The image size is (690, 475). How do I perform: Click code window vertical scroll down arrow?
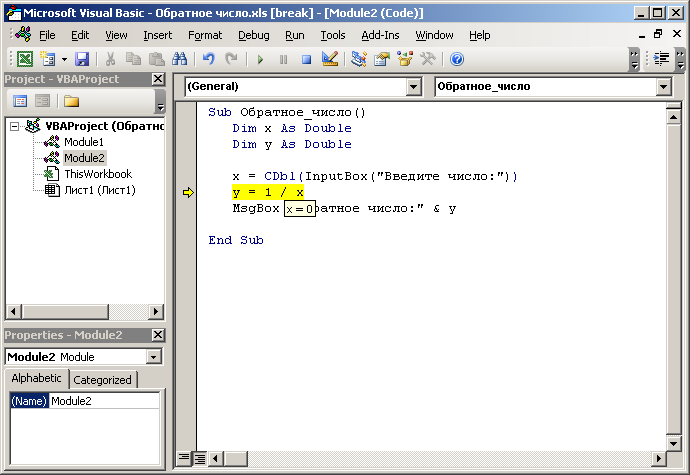(673, 443)
